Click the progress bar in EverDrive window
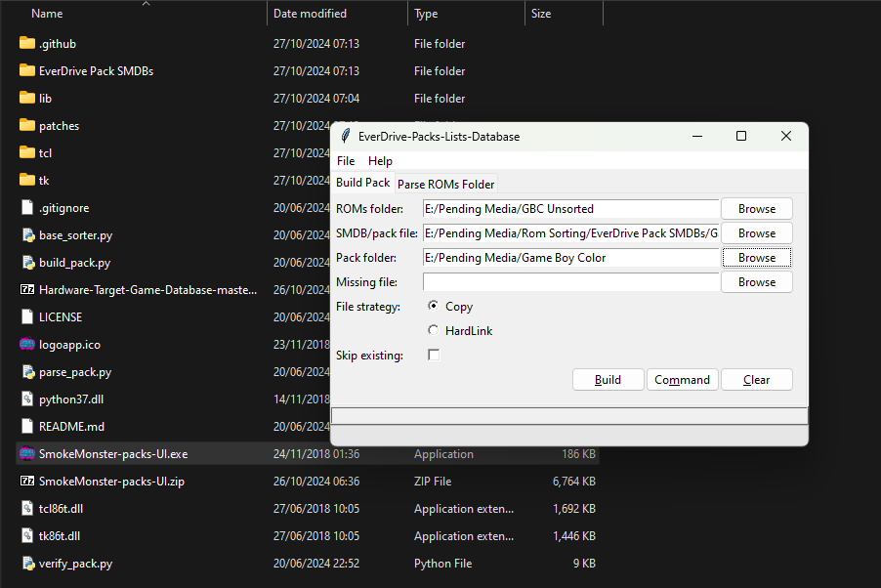 tap(569, 416)
